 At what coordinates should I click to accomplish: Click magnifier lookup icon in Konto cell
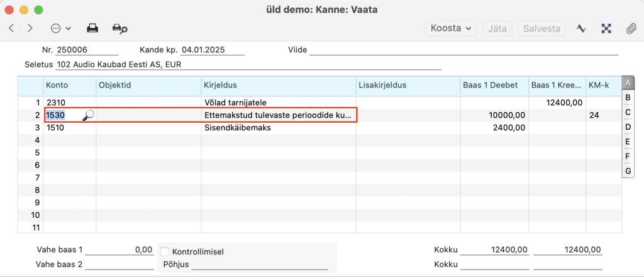(89, 115)
